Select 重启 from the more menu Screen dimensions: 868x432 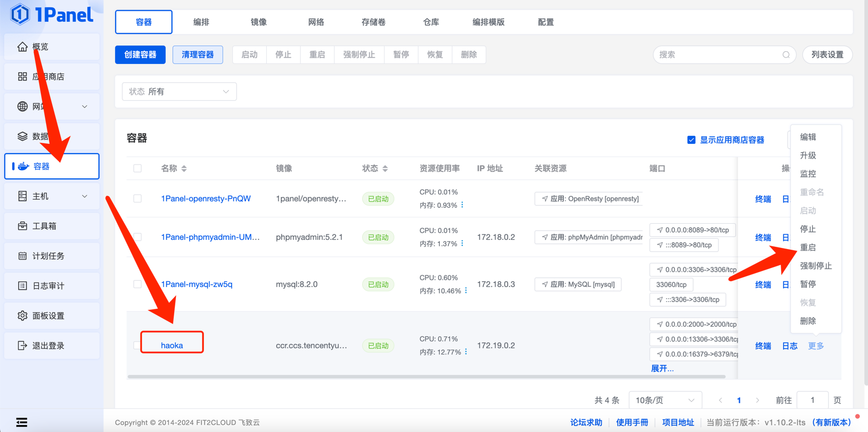(x=808, y=247)
